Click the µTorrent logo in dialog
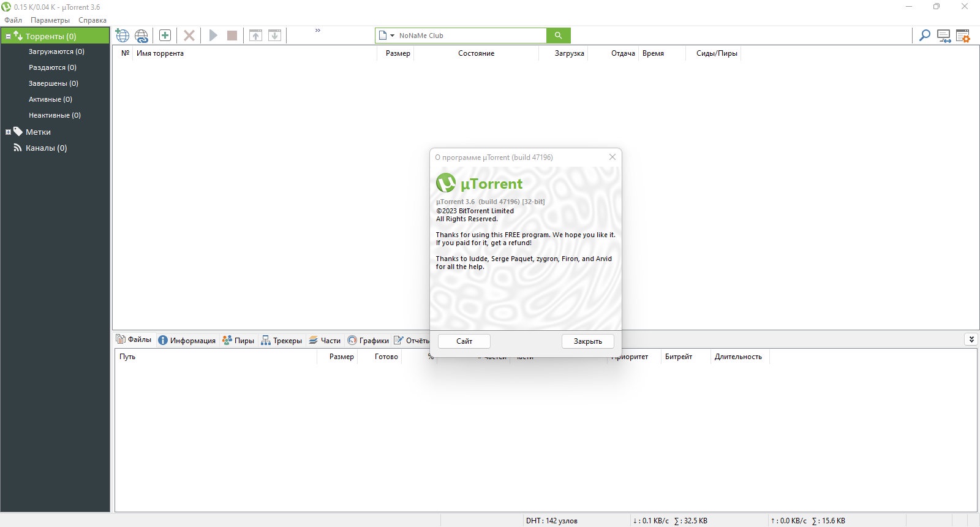This screenshot has width=980, height=527. pyautogui.click(x=479, y=183)
